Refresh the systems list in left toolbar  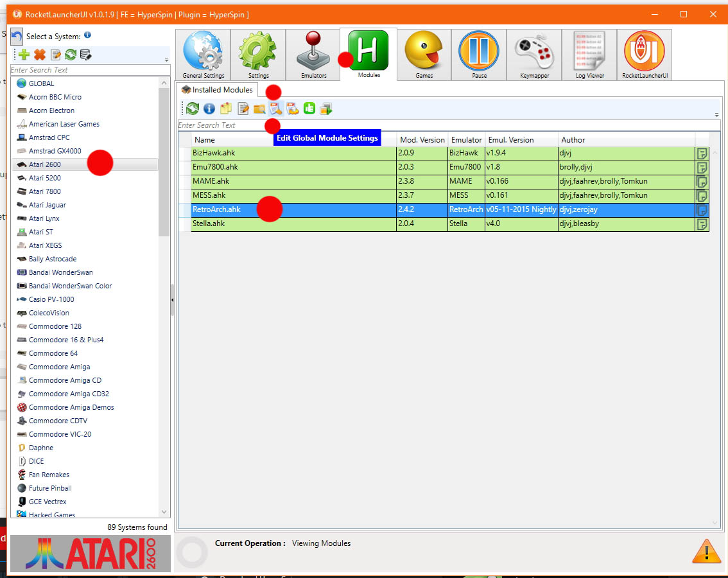tap(71, 55)
